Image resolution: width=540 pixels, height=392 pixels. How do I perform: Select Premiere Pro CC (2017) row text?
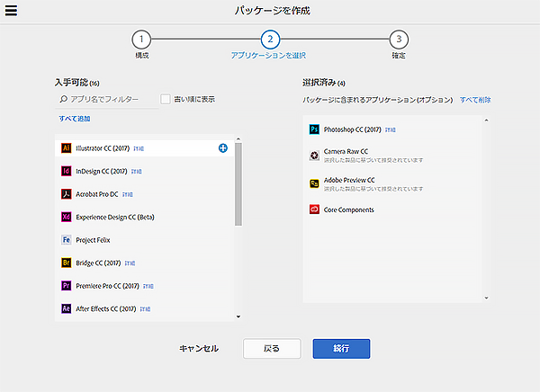(107, 286)
